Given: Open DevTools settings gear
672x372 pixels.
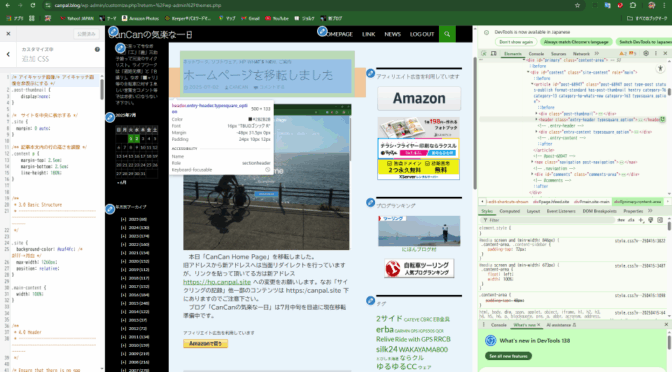Looking at the screenshot, I should coord(646,54).
